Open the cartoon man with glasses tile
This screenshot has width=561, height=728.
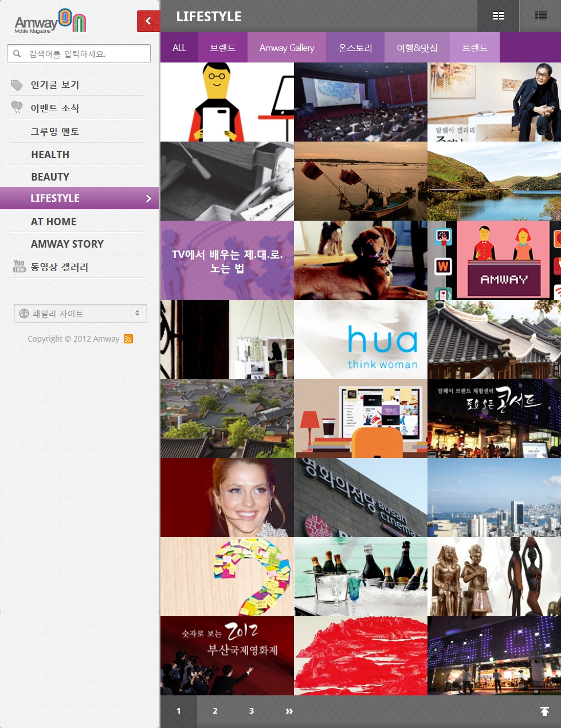pyautogui.click(x=227, y=102)
